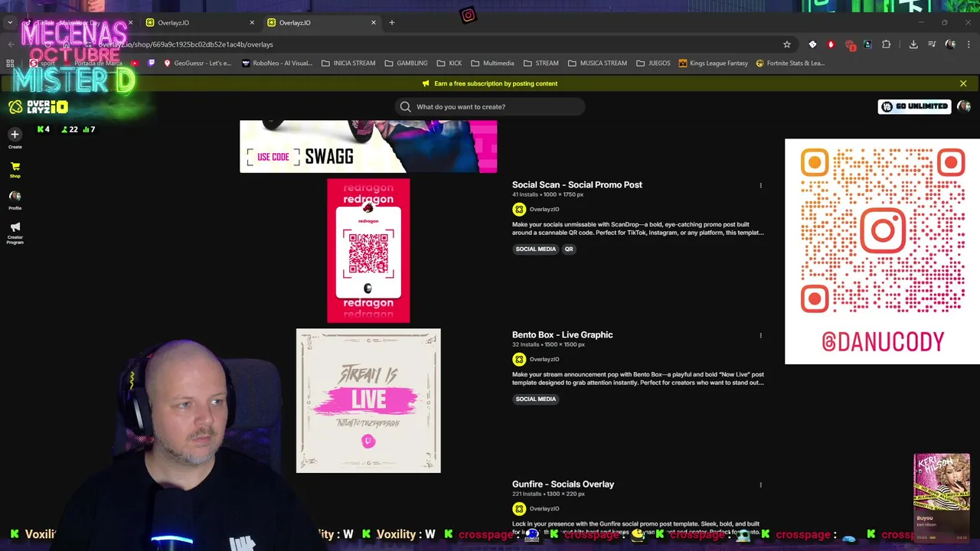Select the 'Stream is LIVE' Bento Box thumbnail
Image resolution: width=980 pixels, height=551 pixels.
(368, 401)
